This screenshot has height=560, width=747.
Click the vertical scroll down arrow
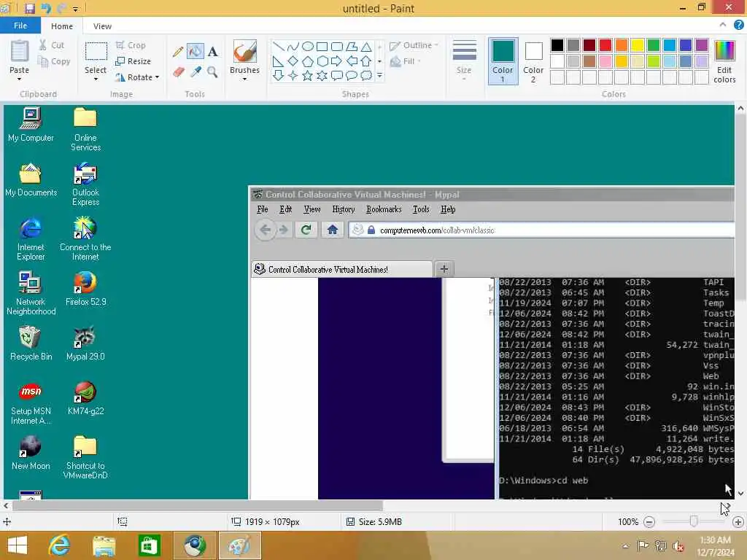click(741, 494)
